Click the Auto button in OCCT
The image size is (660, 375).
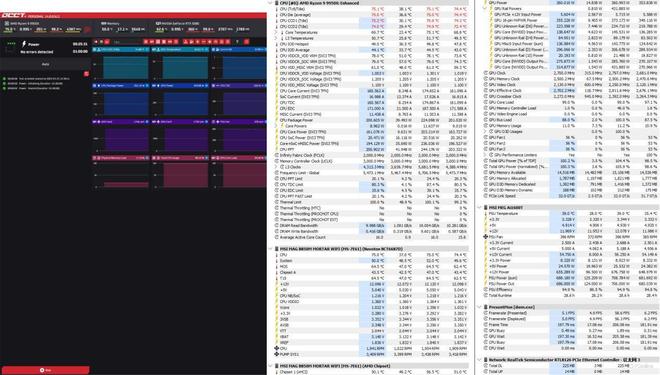tap(45, 64)
